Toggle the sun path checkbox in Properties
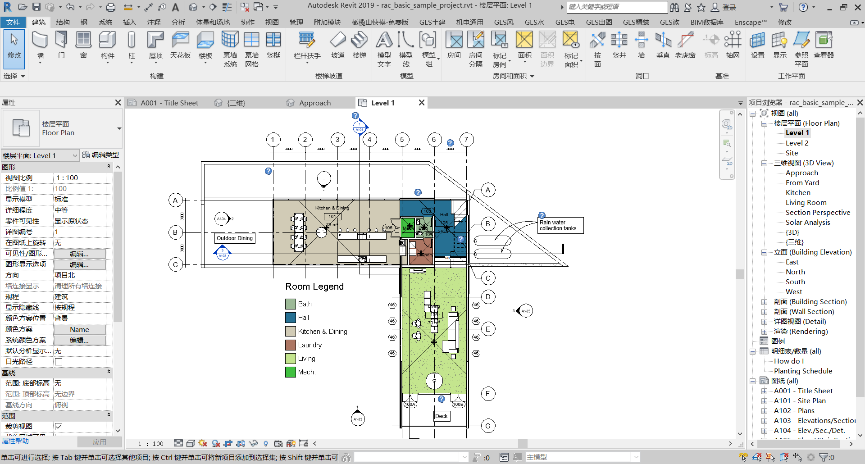Image resolution: width=865 pixels, height=464 pixels. click(x=57, y=362)
